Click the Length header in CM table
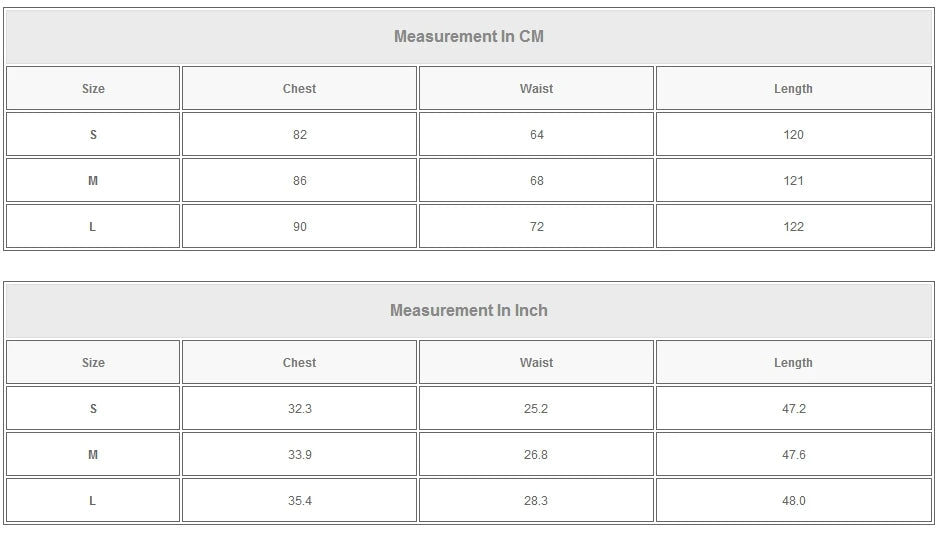The height and width of the screenshot is (533, 941). pyautogui.click(x=793, y=89)
